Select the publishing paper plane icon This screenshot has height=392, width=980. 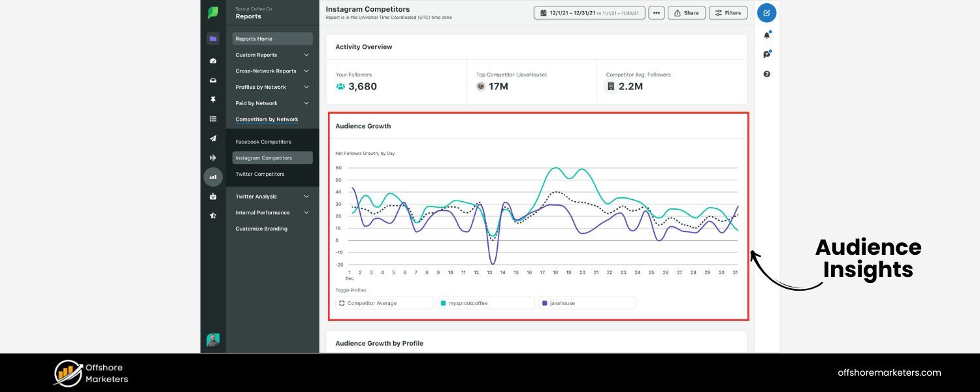(213, 139)
